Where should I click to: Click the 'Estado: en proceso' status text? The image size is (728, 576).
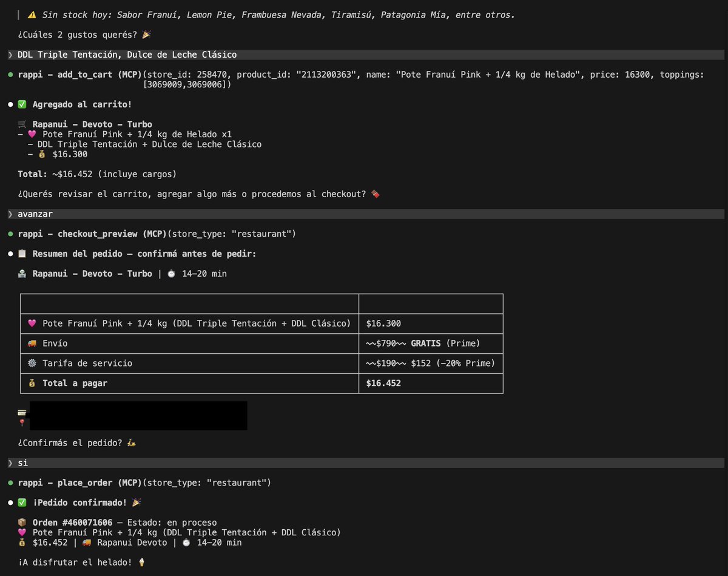point(172,523)
